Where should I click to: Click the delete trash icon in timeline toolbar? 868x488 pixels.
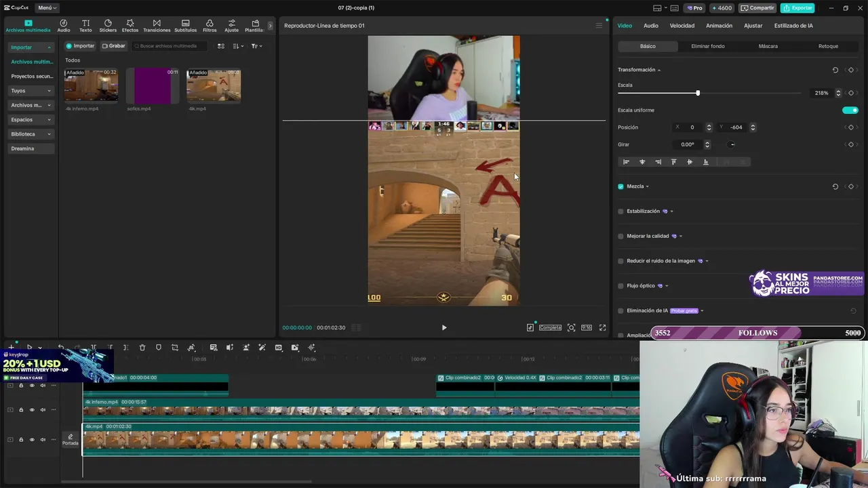tap(142, 348)
